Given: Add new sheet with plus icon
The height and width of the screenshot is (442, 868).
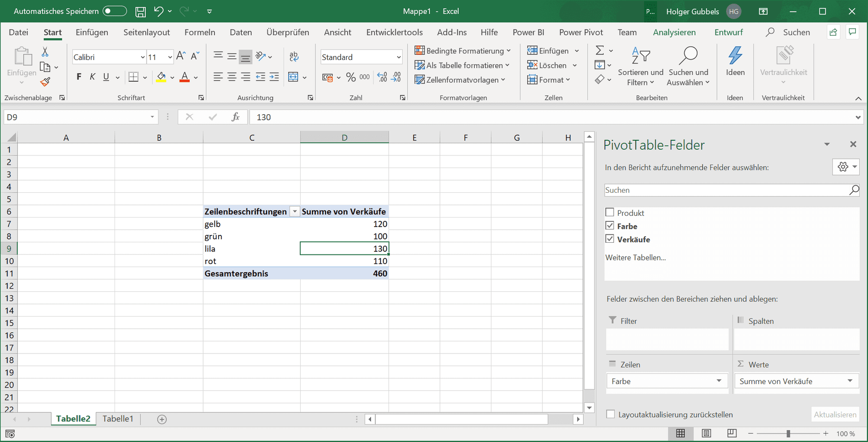Looking at the screenshot, I should coord(162,419).
